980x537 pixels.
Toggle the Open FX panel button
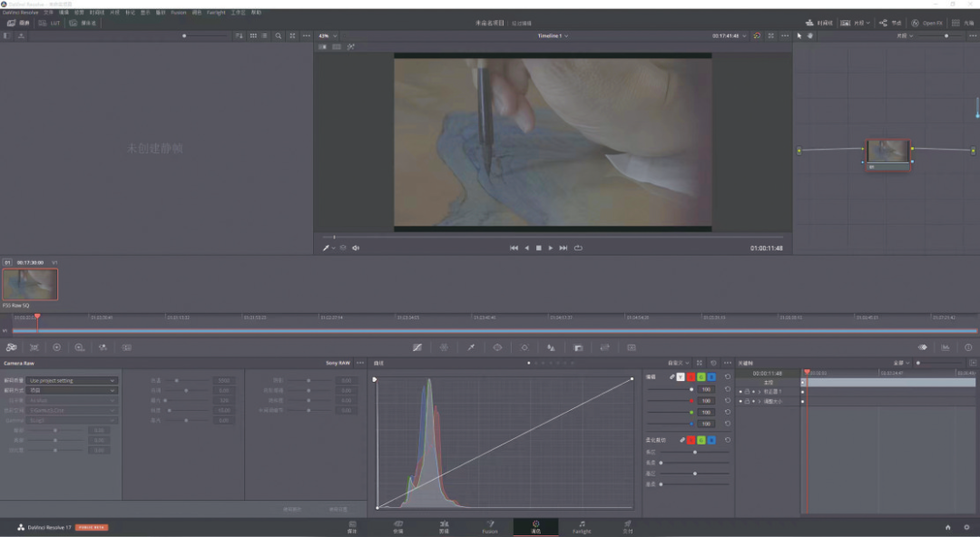(x=926, y=23)
